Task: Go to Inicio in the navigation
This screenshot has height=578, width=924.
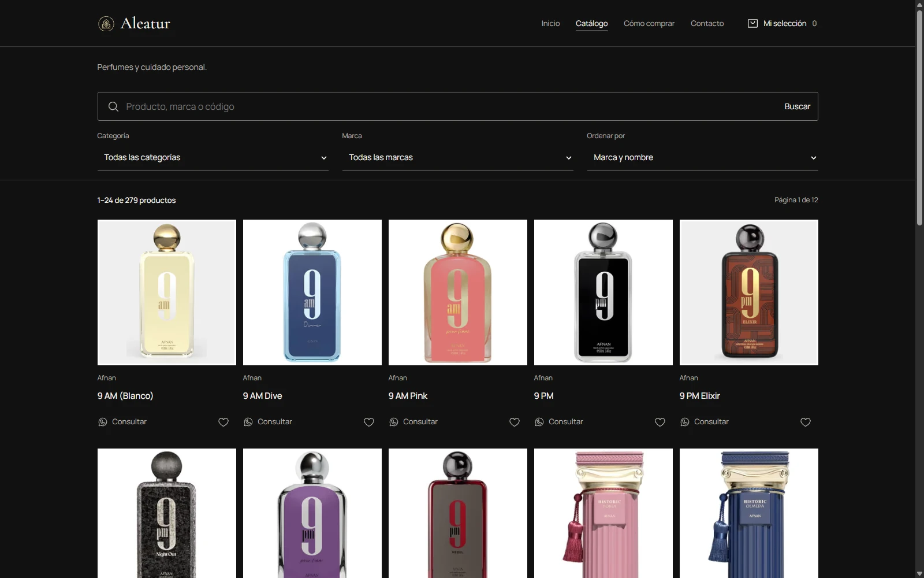Action: [550, 24]
